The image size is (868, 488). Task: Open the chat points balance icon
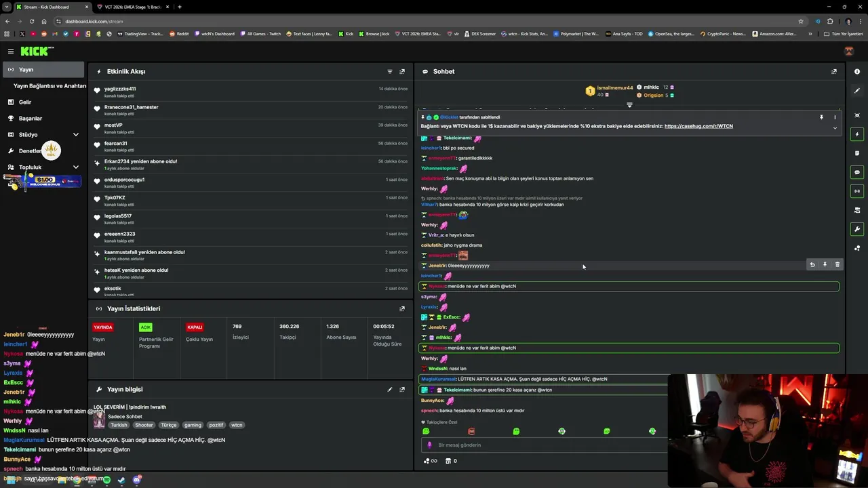click(430, 461)
